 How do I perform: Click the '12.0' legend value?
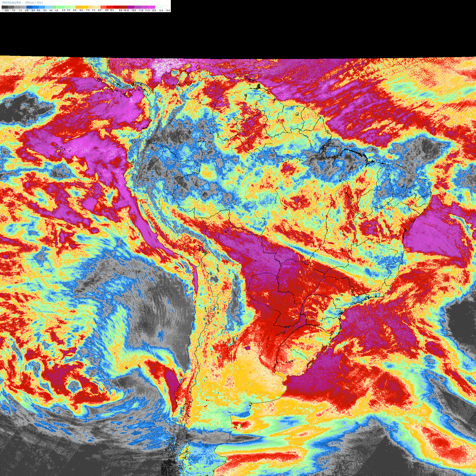point(154,10)
